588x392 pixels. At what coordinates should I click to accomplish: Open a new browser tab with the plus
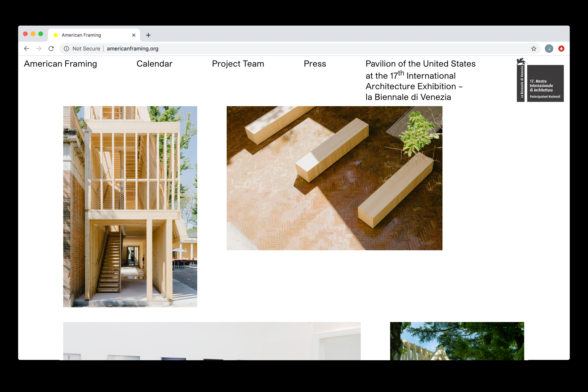(148, 35)
